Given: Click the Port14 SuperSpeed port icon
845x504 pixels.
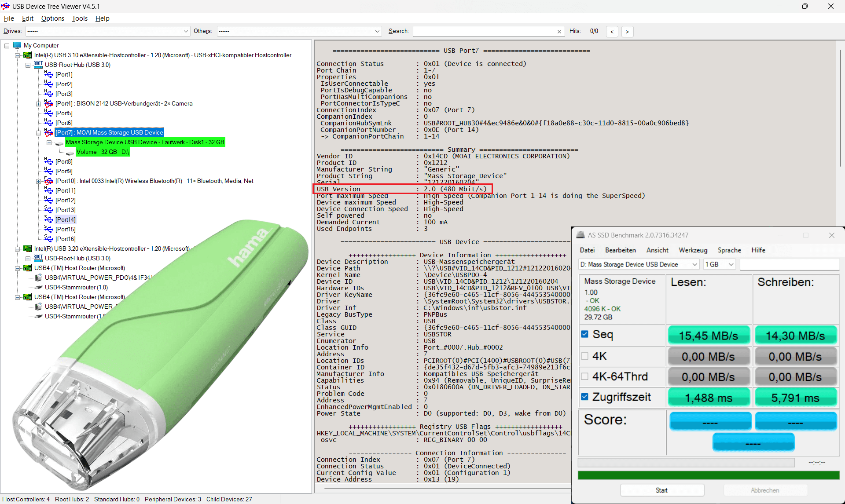Looking at the screenshot, I should (49, 219).
